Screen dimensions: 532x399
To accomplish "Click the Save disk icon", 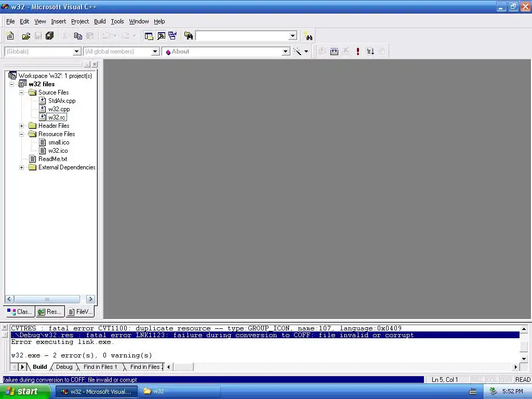I will coord(38,36).
